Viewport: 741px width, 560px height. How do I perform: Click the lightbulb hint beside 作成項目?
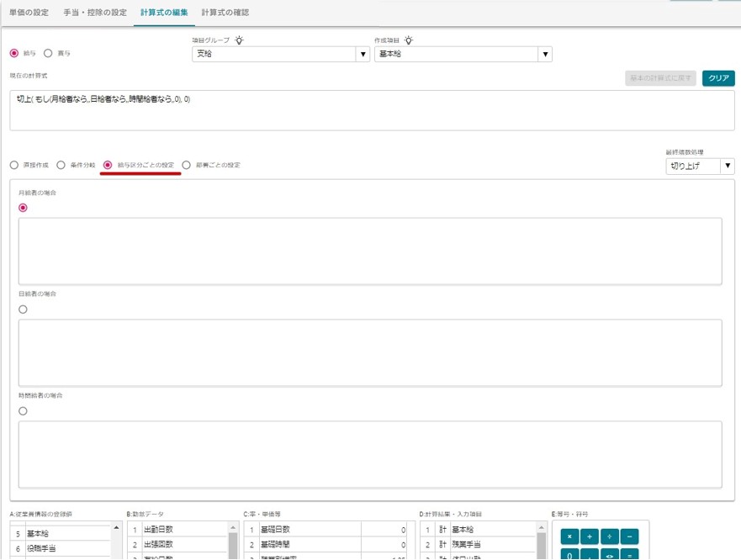(x=409, y=40)
